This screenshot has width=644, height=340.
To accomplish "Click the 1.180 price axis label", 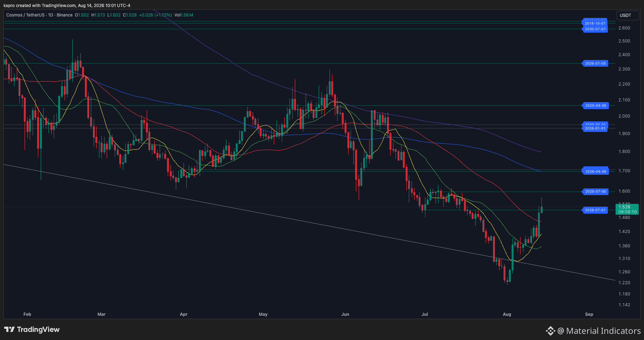I will click(624, 294).
